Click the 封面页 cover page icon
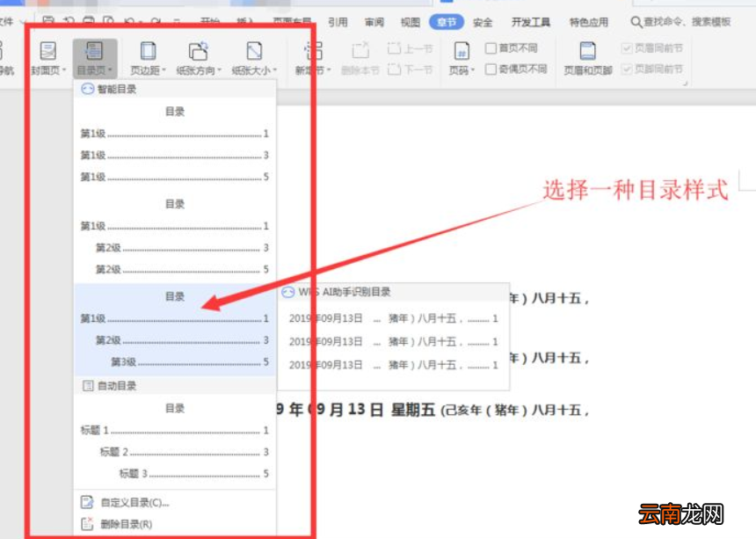Viewport: 756px width, 539px height. coord(47,51)
